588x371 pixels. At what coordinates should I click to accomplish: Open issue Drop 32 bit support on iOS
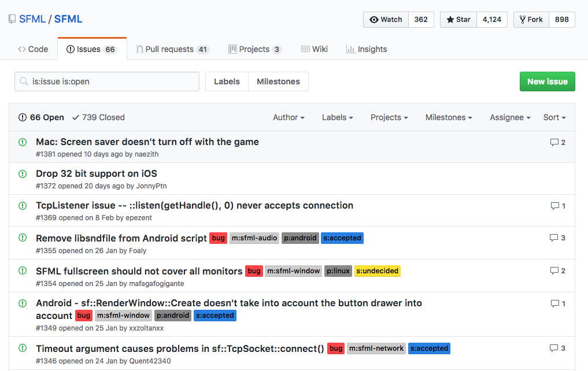tap(97, 173)
